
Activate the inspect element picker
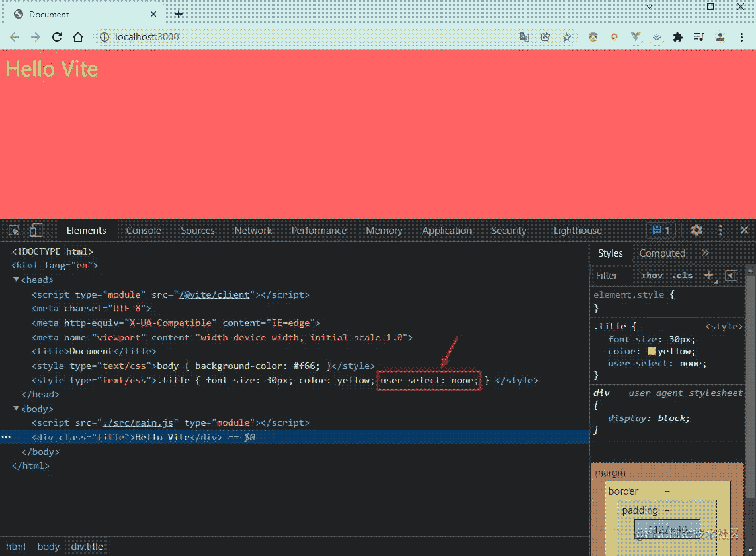click(14, 230)
